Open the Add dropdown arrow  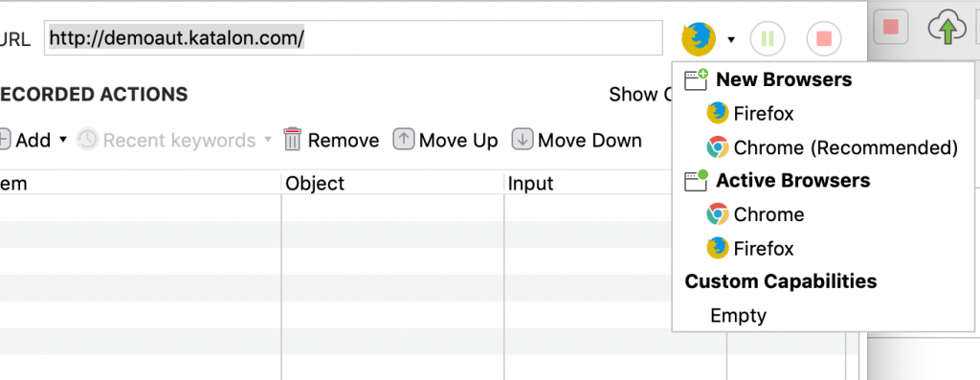62,140
